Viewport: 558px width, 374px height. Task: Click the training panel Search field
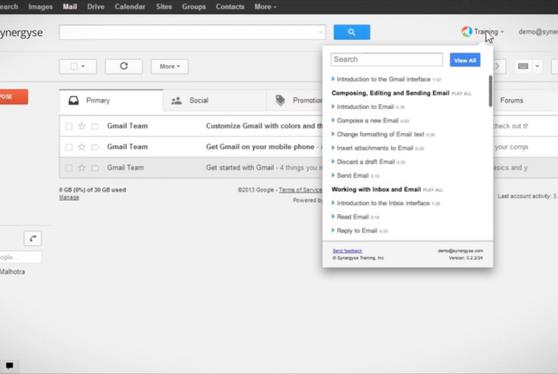(387, 59)
